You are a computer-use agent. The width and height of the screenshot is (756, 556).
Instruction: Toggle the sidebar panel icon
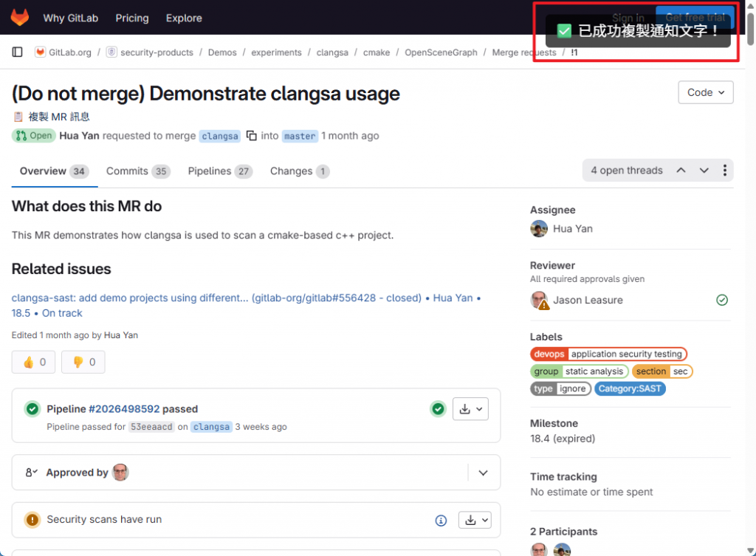18,52
